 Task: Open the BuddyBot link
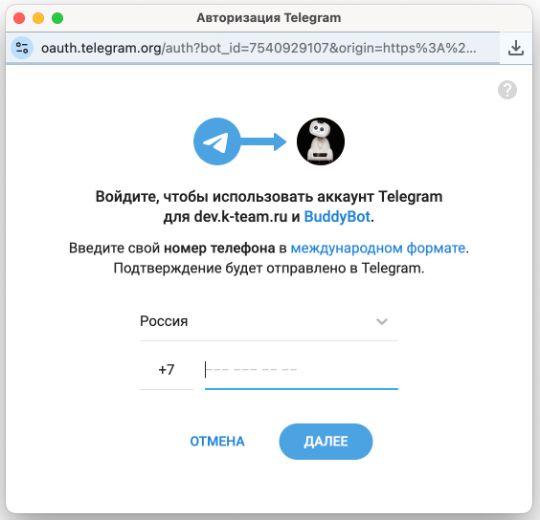pyautogui.click(x=337, y=217)
